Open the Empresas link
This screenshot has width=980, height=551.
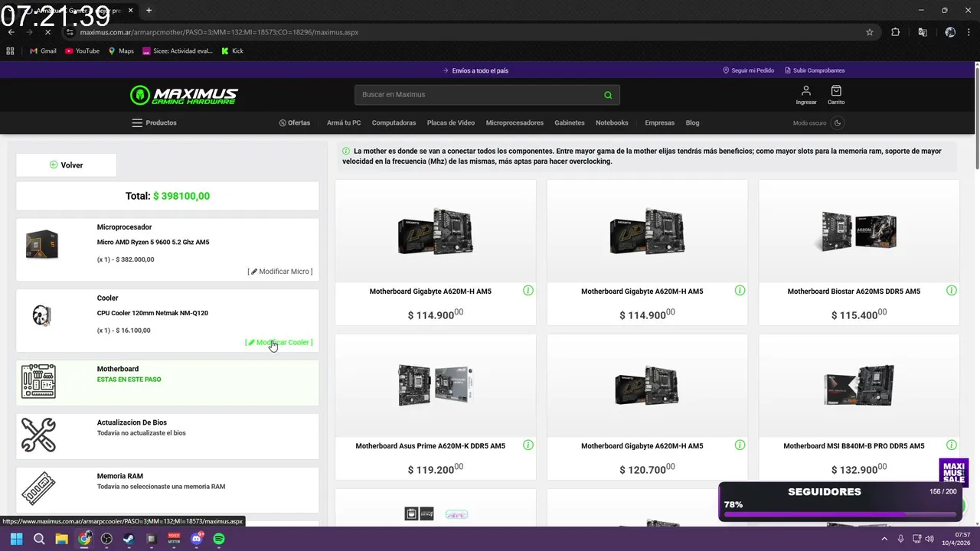point(660,122)
